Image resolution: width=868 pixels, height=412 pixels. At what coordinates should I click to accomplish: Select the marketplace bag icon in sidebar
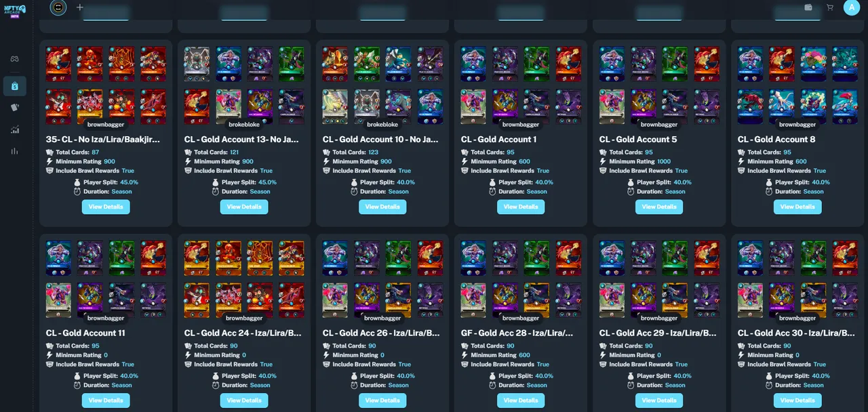pyautogui.click(x=14, y=86)
